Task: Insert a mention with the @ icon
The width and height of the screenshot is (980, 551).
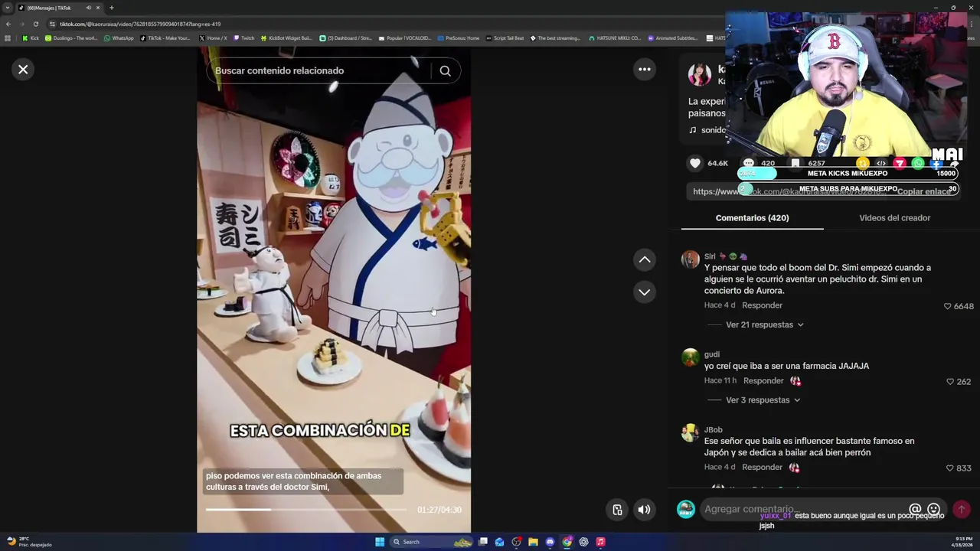Action: point(915,509)
